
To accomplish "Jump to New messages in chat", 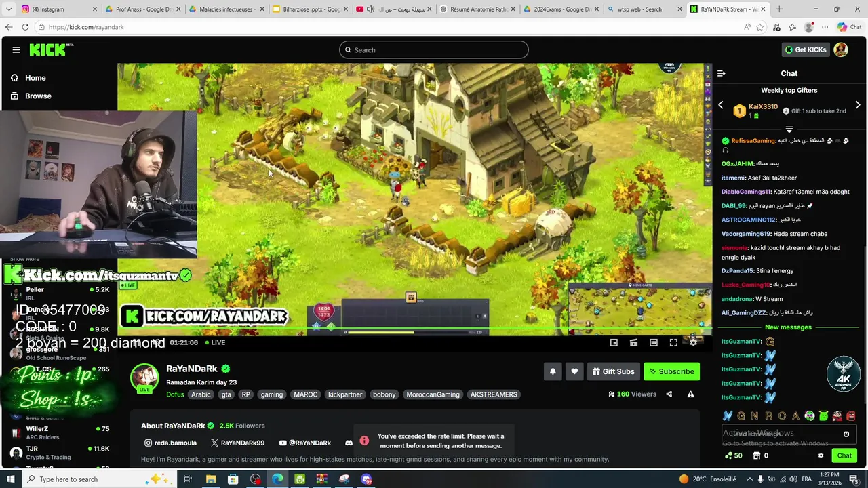I will (788, 327).
